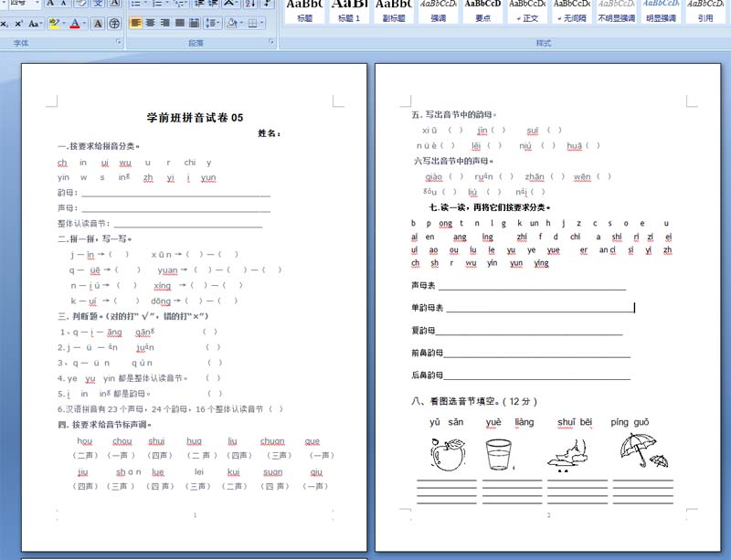Select the umbrella picture
731x560 pixels.
coord(643,450)
